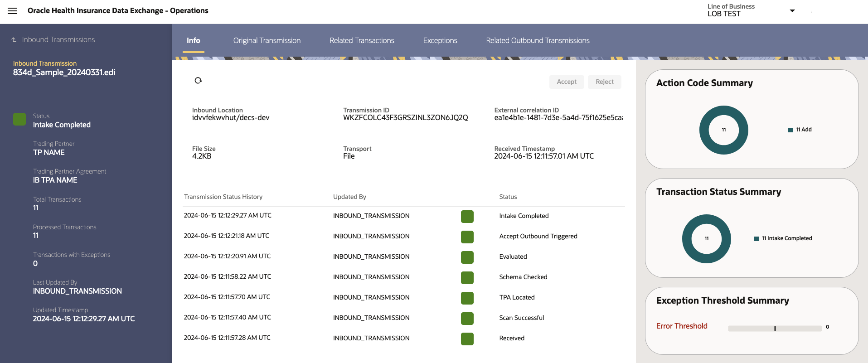Click the Accept Outbound Triggered status text

[538, 237]
